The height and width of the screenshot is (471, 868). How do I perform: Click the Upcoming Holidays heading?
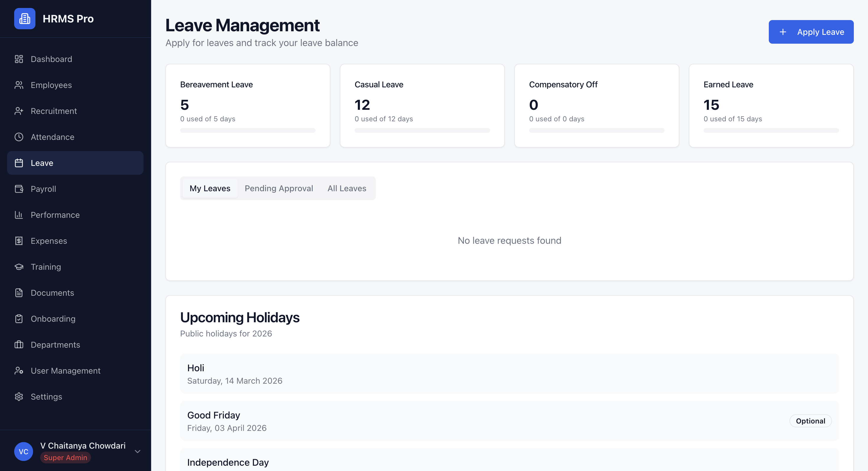[239, 317]
